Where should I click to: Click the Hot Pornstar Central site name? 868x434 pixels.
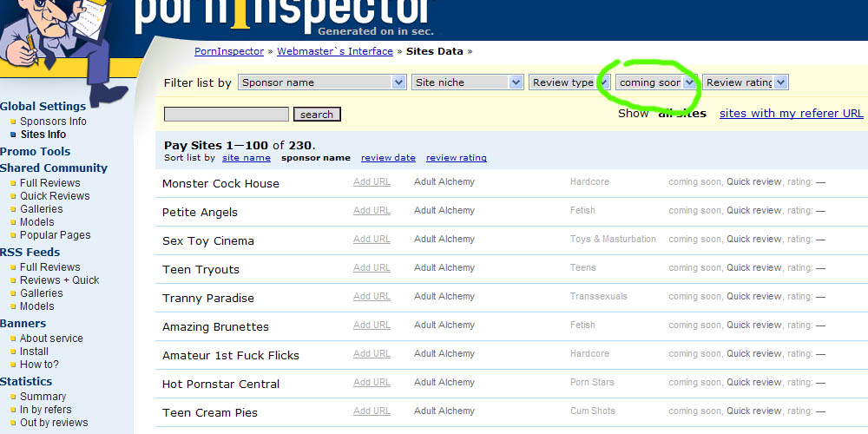pyautogui.click(x=220, y=385)
